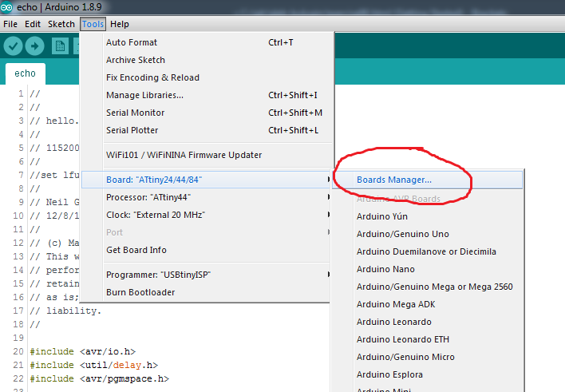Viewport: 565px width, 392px height.
Task: Open the File menu
Action: click(10, 24)
